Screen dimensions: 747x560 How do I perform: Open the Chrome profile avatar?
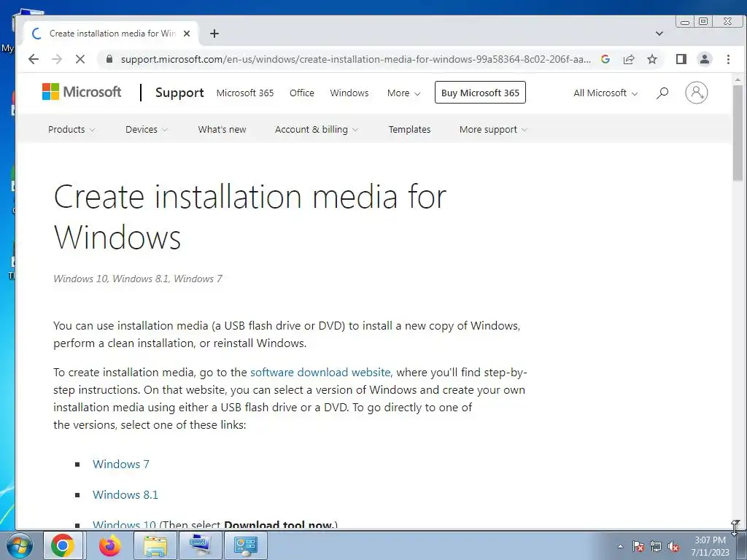coord(705,59)
